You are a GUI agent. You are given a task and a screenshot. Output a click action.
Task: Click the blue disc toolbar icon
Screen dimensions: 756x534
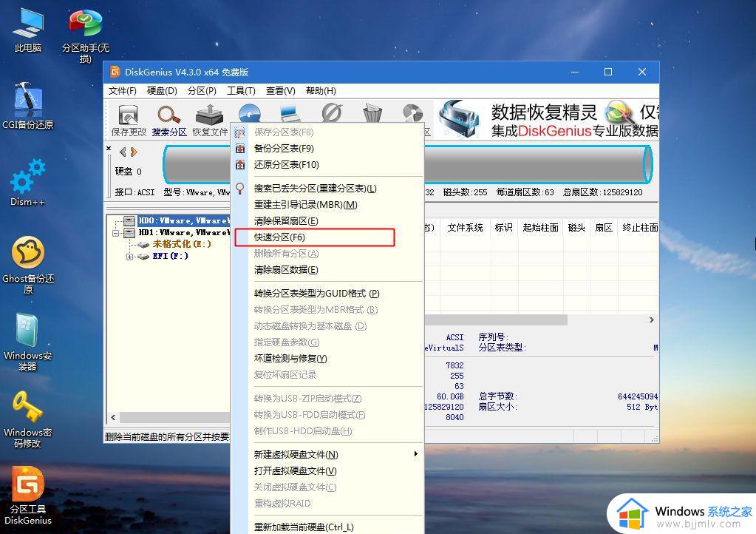[x=250, y=113]
